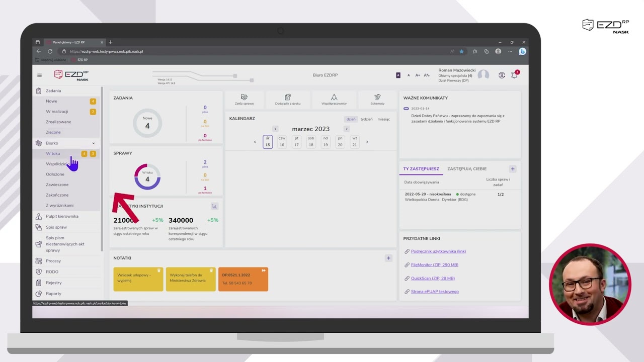Click the Załóż sprawę tile
This screenshot has height=362, width=644.
pyautogui.click(x=244, y=100)
